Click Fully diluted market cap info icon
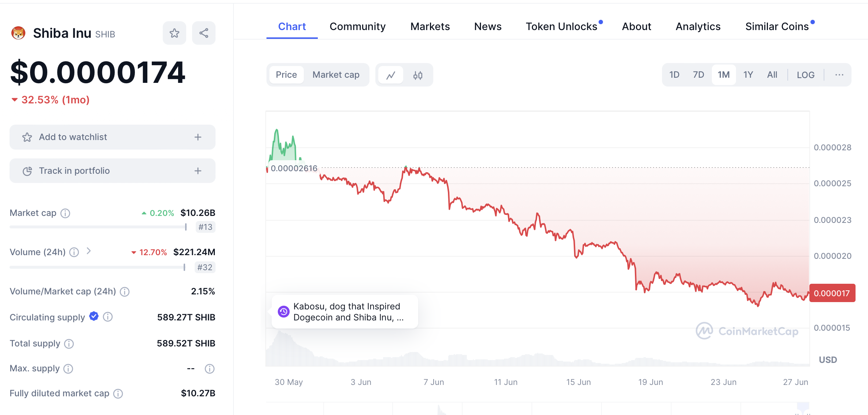 (x=118, y=394)
